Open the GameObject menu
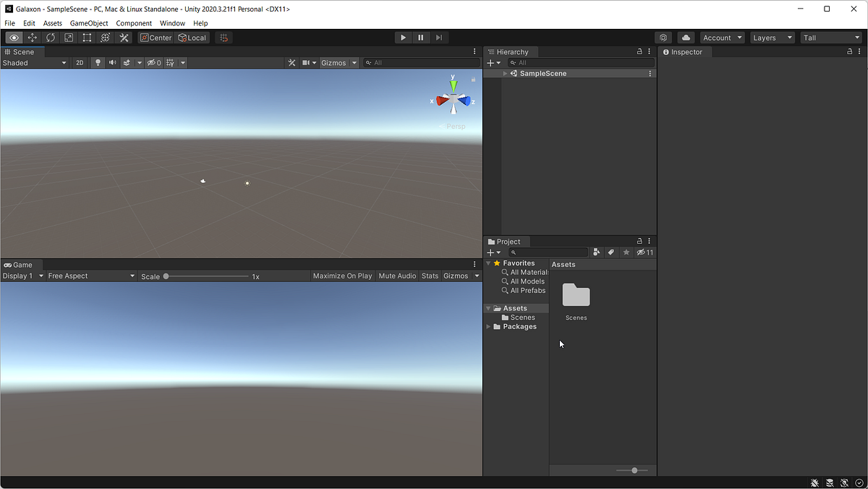 [88, 22]
